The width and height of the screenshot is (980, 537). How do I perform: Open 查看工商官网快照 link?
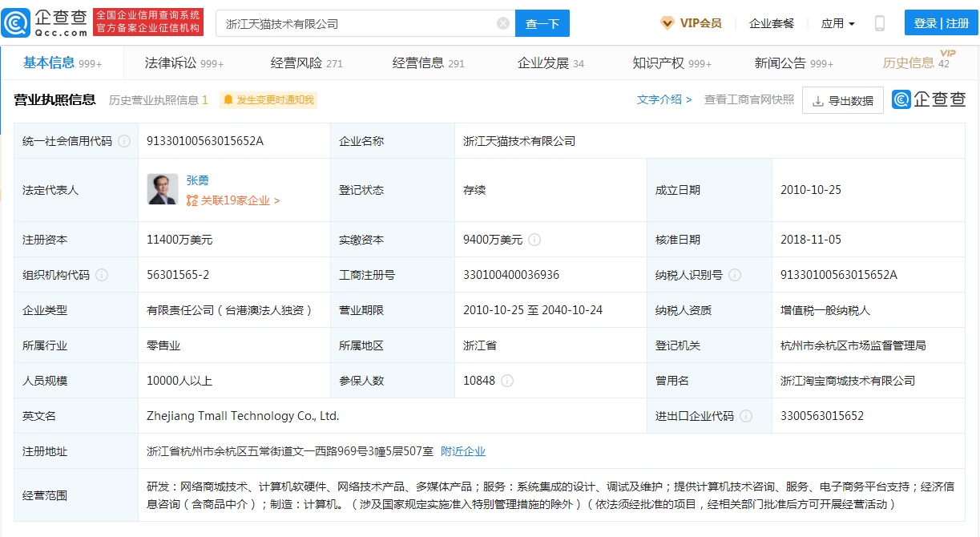(749, 99)
